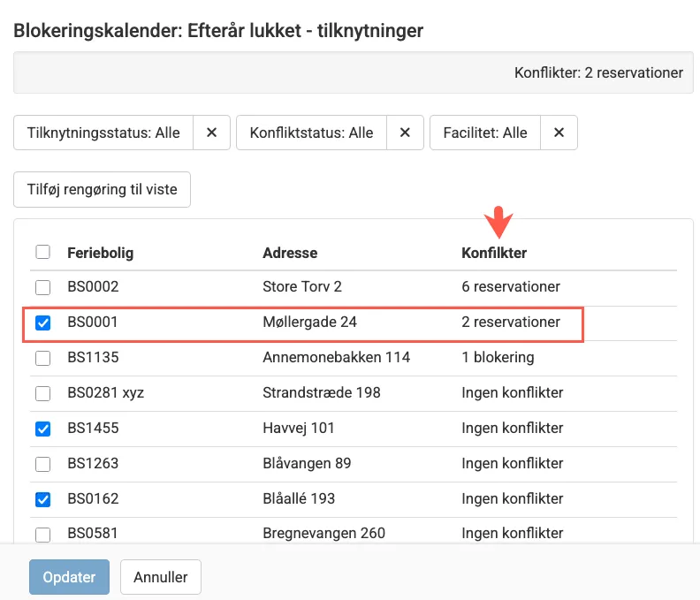Viewport: 700px width, 600px height.
Task: Check the BS0581 row checkbox
Action: coord(42,534)
